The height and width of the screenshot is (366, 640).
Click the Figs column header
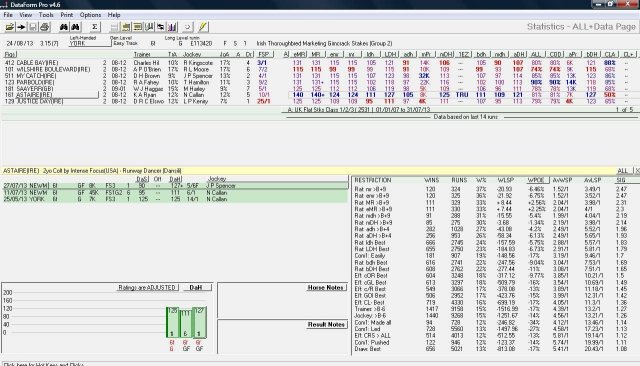10,54
